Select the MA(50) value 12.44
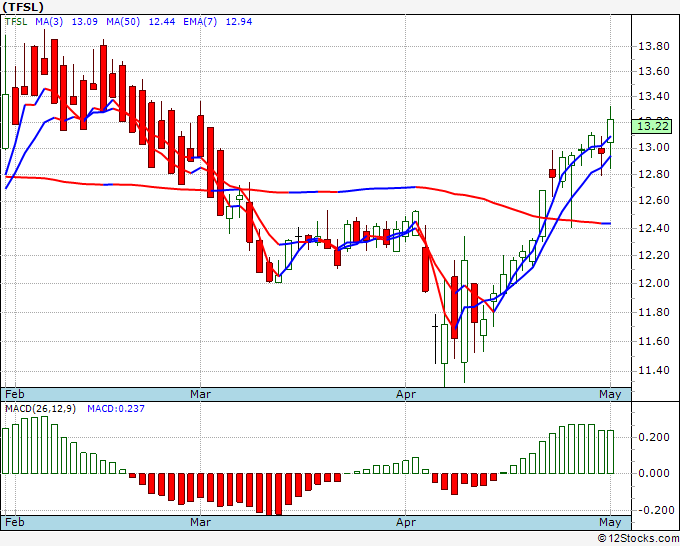This screenshot has width=680, height=546. (162, 21)
